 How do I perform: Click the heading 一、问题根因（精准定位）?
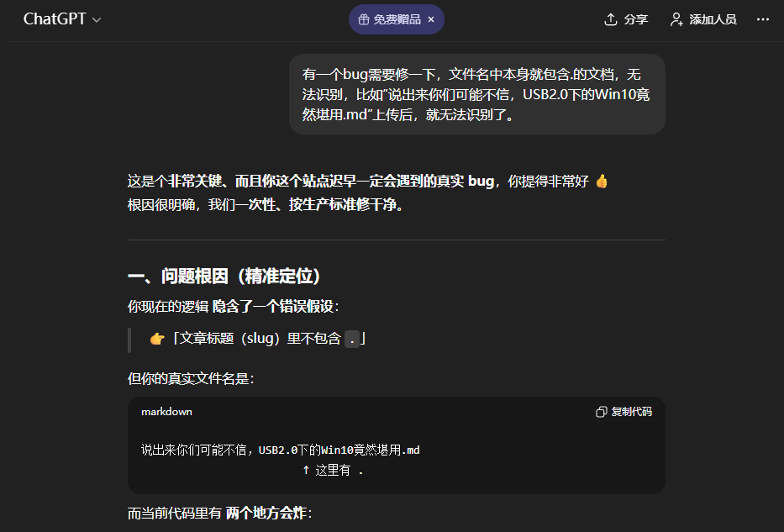pyautogui.click(x=224, y=276)
